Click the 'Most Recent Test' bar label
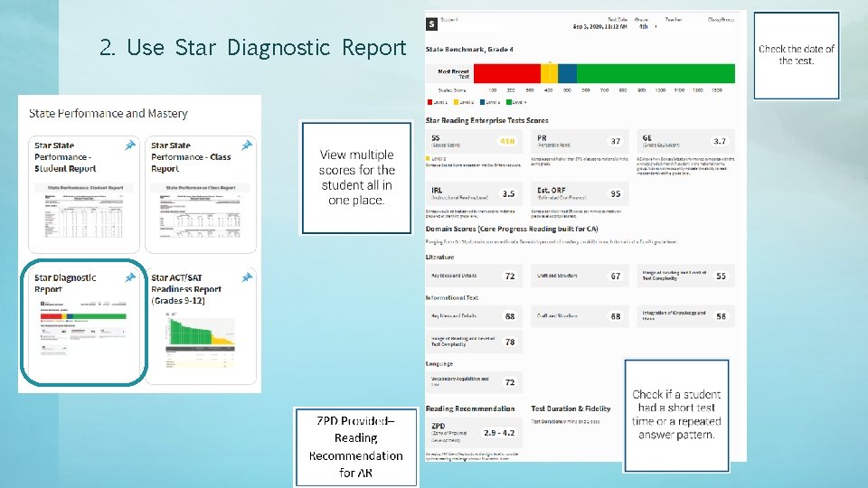 pos(453,73)
